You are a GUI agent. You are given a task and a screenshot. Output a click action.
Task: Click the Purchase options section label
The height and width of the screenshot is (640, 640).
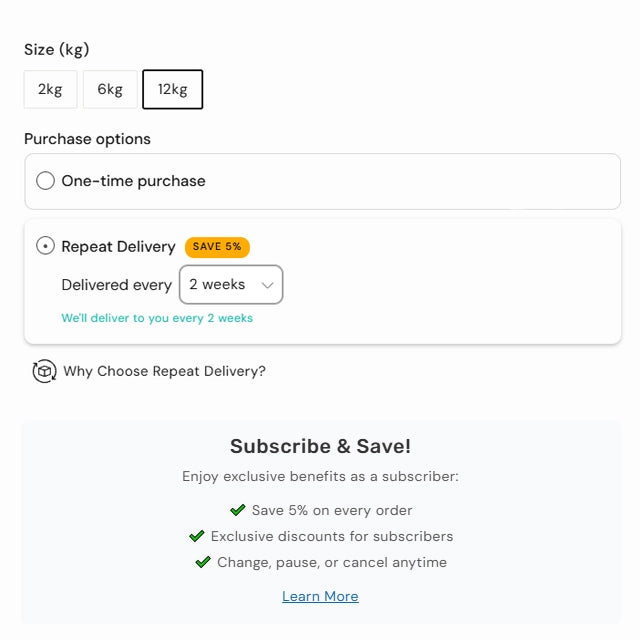pos(87,139)
